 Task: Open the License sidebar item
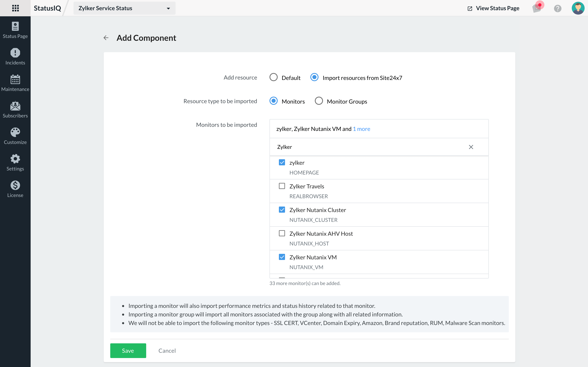[15, 189]
